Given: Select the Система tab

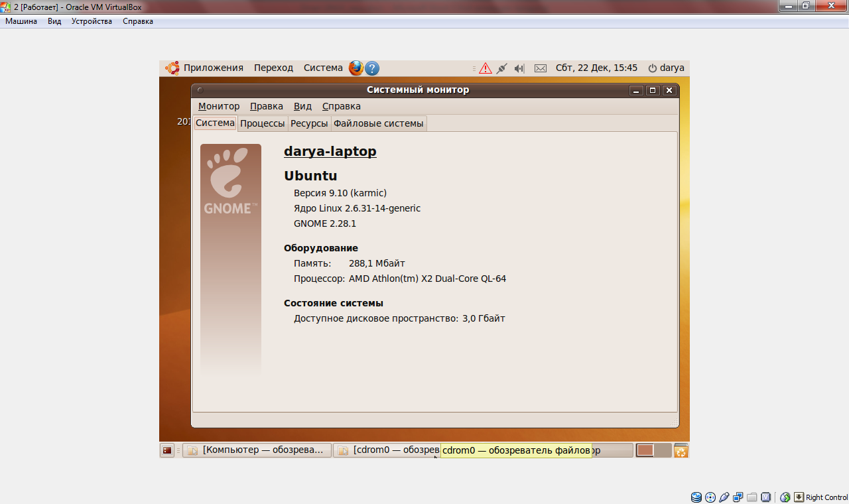Looking at the screenshot, I should (216, 123).
